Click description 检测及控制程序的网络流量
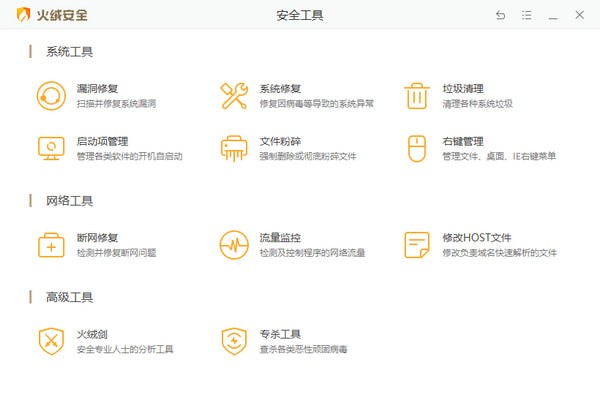Viewport: 600px width, 395px height. pos(312,253)
